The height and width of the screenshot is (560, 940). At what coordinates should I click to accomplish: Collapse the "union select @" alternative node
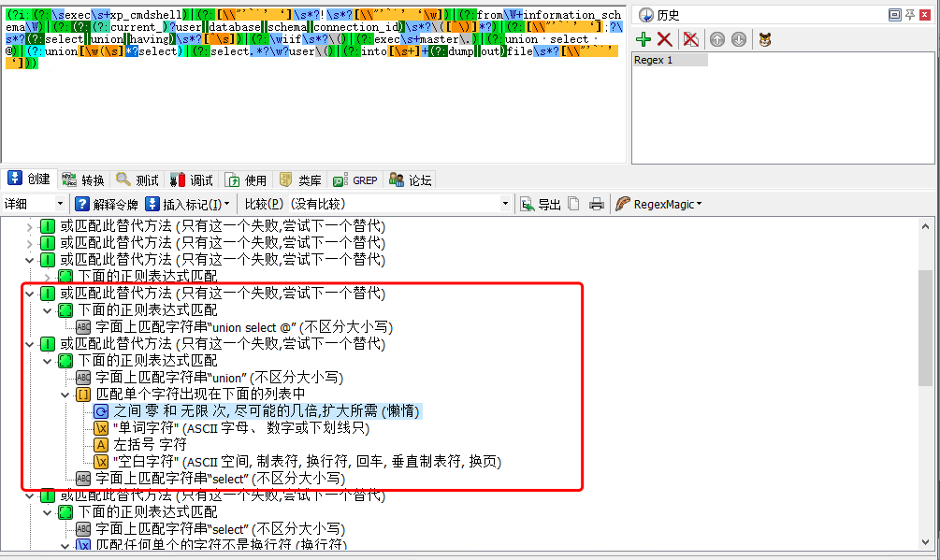[30, 294]
